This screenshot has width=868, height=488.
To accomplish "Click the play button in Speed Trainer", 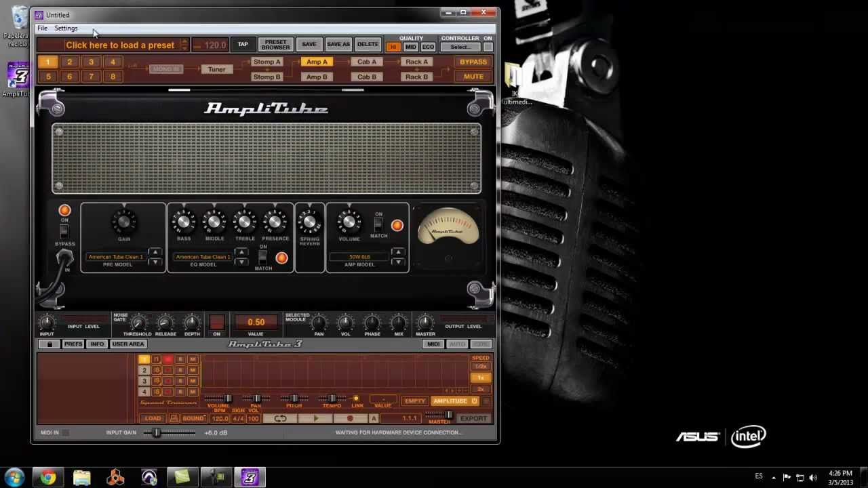I will (315, 418).
